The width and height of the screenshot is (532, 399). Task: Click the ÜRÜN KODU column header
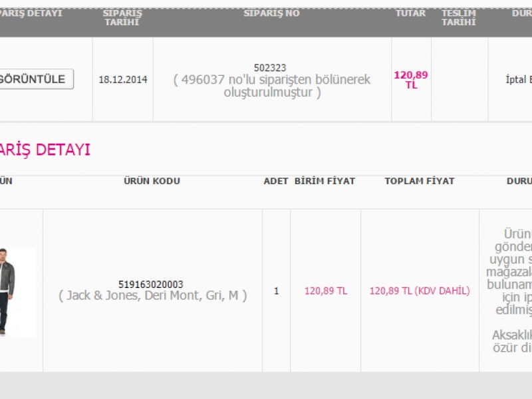(x=152, y=181)
